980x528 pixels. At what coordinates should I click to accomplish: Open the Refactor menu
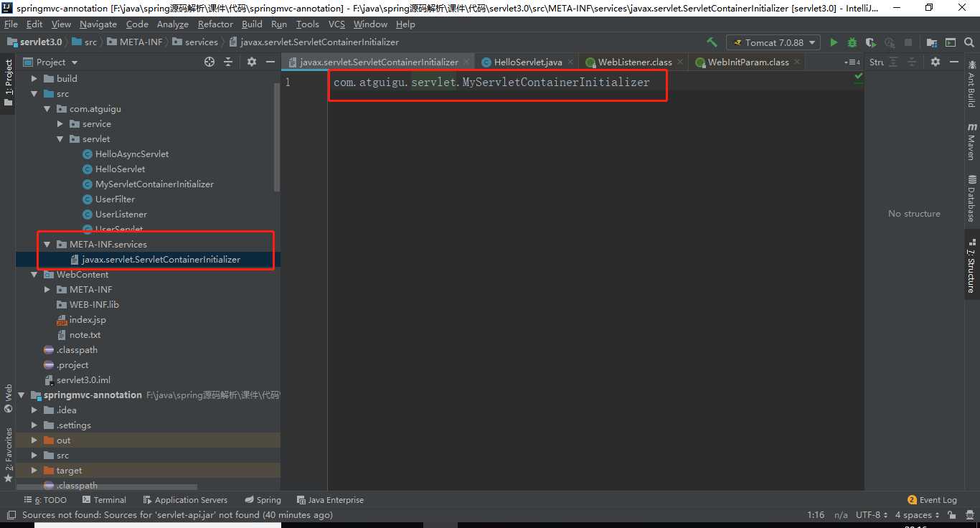pos(215,24)
